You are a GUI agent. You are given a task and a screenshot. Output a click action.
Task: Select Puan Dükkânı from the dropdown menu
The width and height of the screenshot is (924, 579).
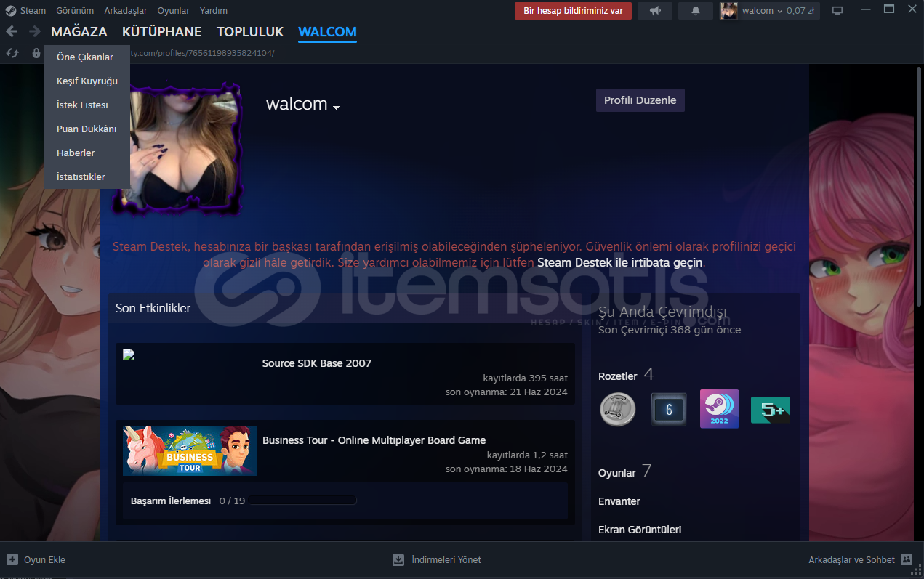pyautogui.click(x=87, y=129)
